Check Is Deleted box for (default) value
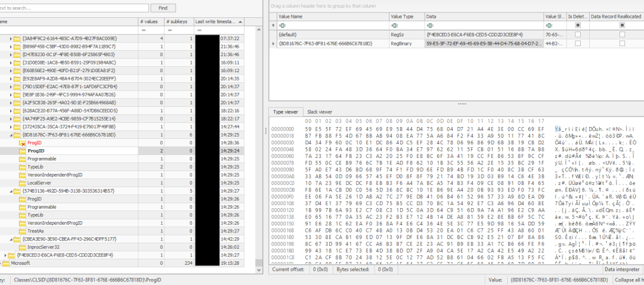 pyautogui.click(x=578, y=35)
